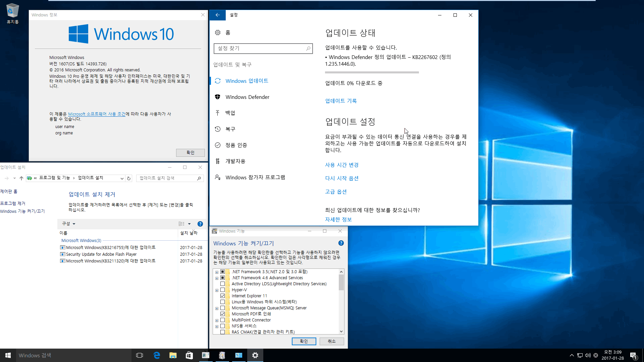Click the Windows Features list scrollbar thumb

[x=341, y=282]
